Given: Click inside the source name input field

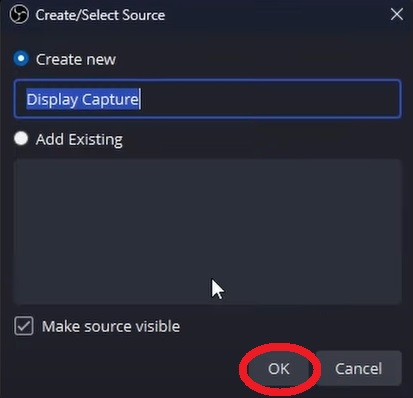Looking at the screenshot, I should pos(207,99).
